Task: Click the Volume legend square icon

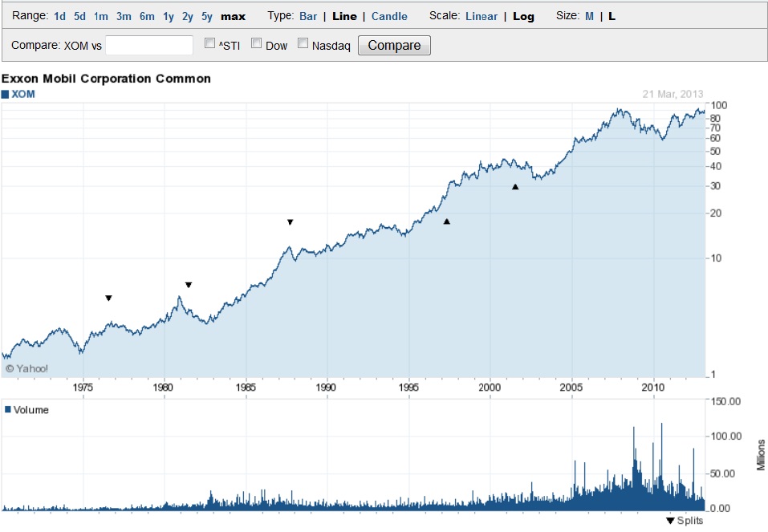Action: tap(9, 409)
